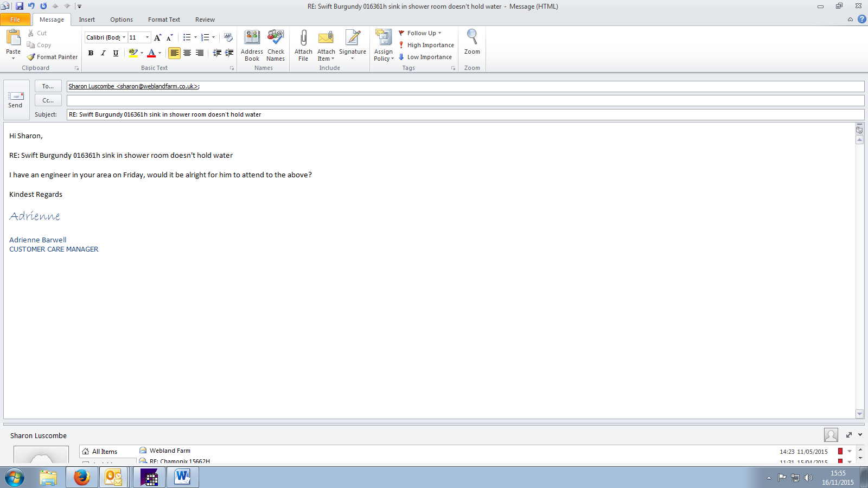868x488 pixels.
Task: Center the paragraph text
Action: click(187, 53)
